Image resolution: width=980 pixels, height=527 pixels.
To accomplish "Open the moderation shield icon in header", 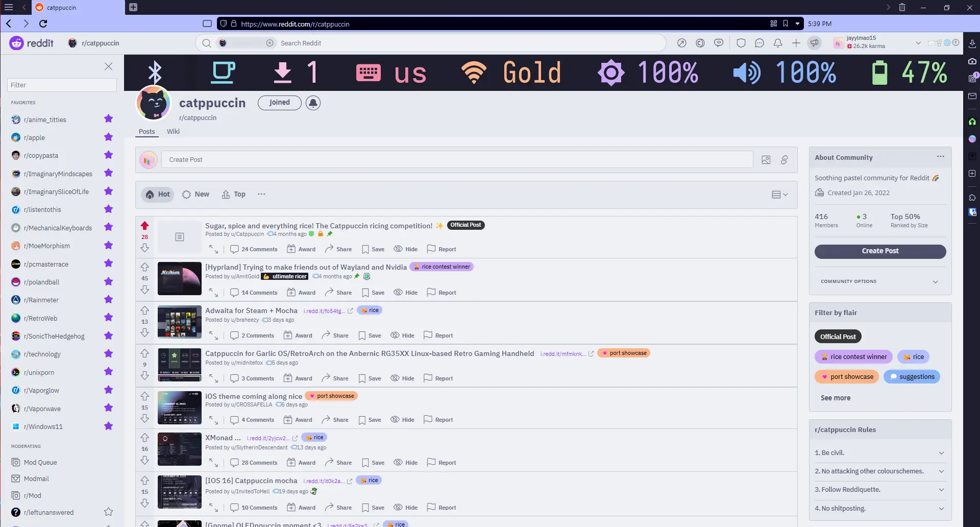I will click(x=741, y=43).
